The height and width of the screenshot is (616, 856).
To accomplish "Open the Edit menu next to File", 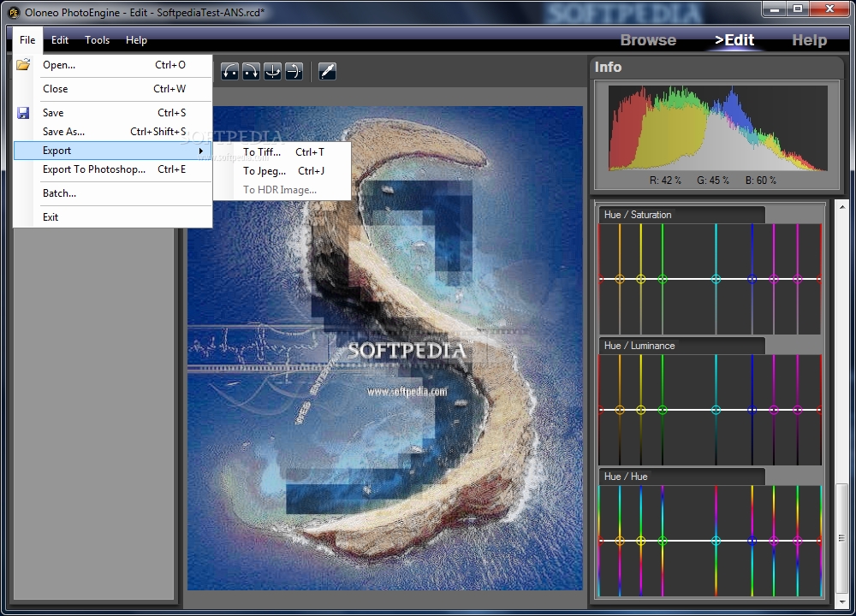I will [60, 40].
